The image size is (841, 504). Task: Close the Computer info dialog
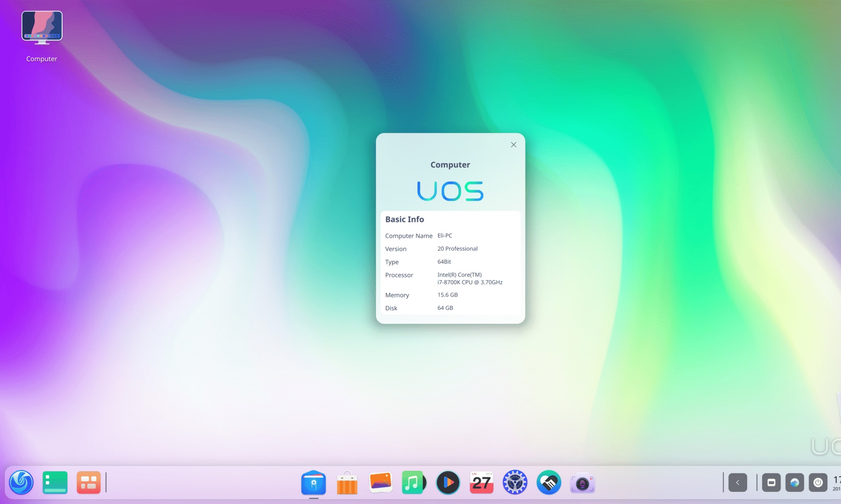[x=513, y=144]
